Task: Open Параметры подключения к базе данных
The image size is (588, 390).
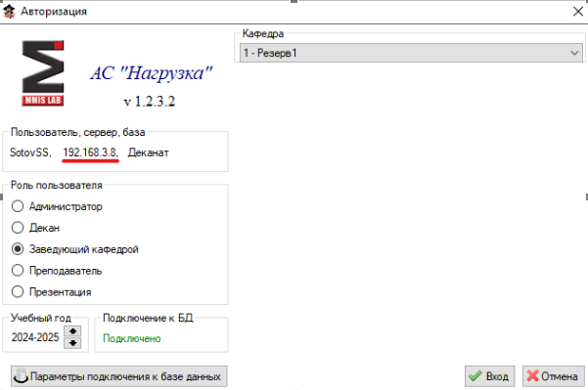Action: pos(119,376)
